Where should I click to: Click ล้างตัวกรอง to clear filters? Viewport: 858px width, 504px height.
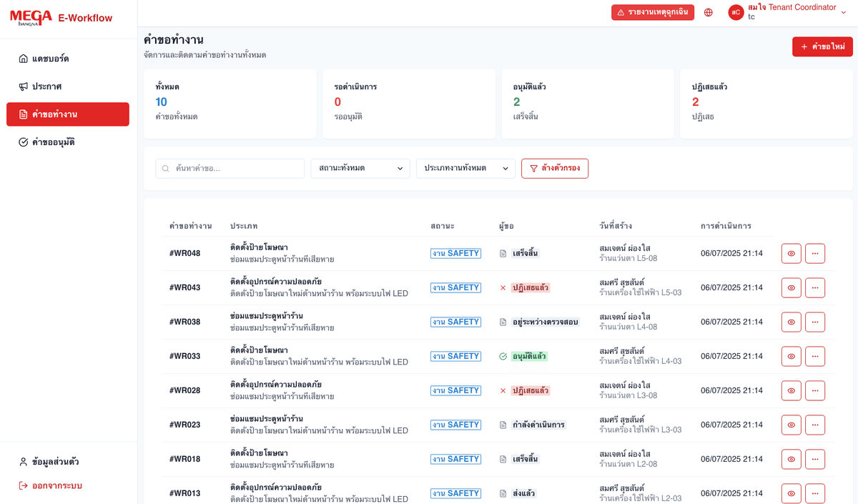point(555,168)
